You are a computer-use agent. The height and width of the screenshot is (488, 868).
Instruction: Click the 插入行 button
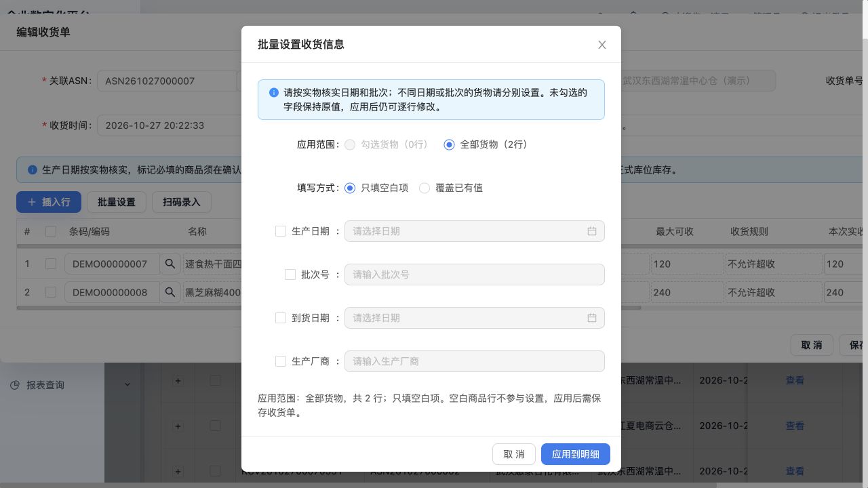pyautogui.click(x=49, y=202)
